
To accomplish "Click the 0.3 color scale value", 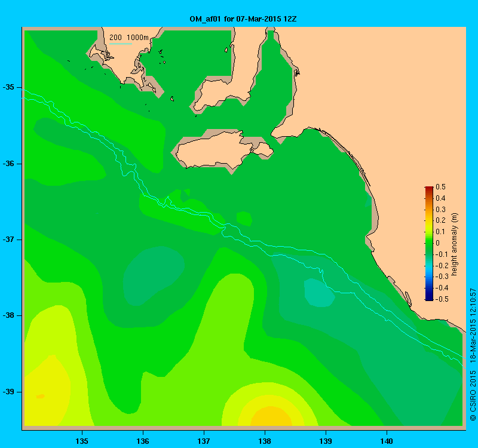I will coord(440,210).
